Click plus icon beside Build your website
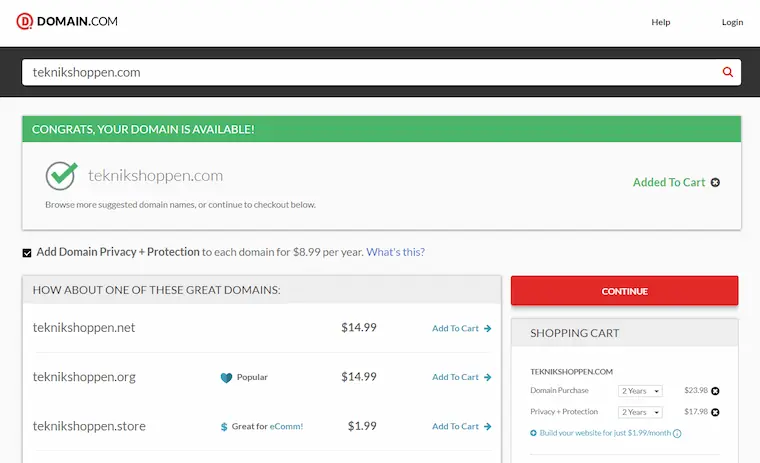This screenshot has width=760, height=463. pos(533,433)
